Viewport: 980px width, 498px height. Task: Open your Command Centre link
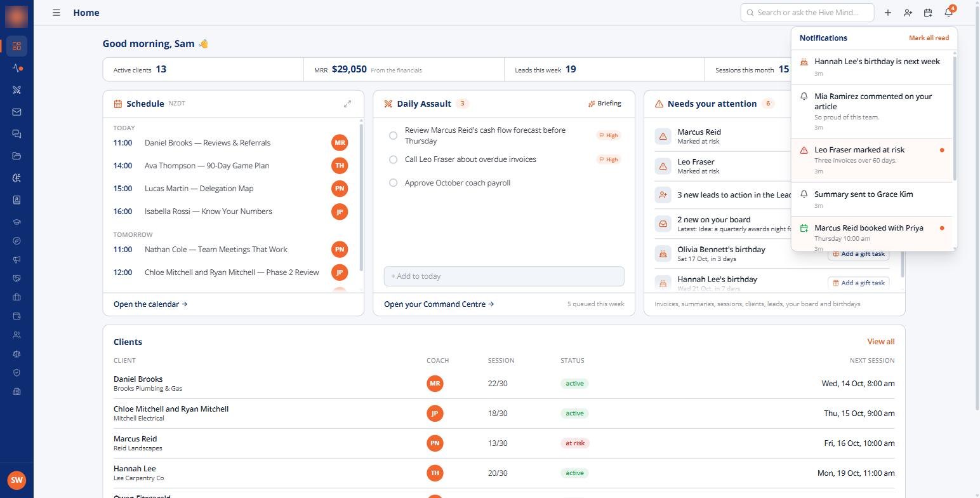[439, 304]
